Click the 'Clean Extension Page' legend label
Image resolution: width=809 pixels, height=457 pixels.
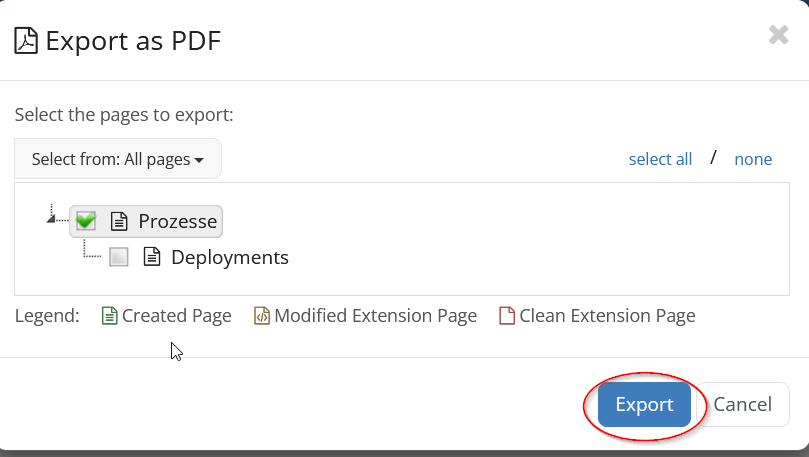[607, 316]
